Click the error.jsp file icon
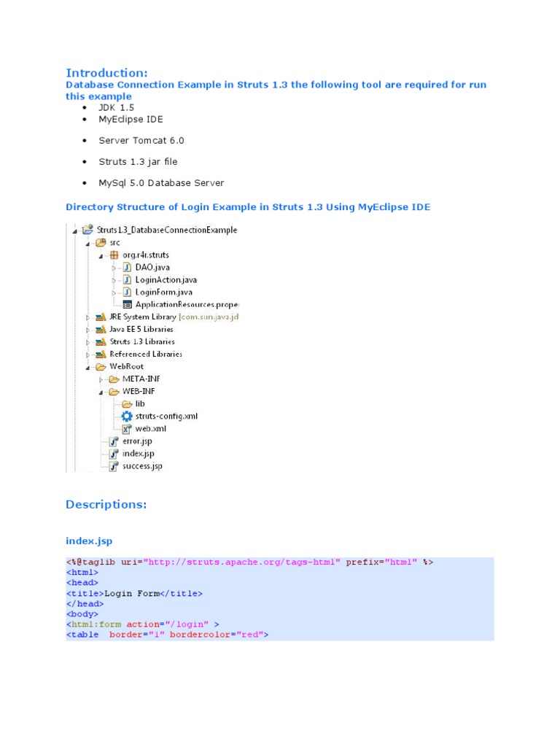Screen dimensions: 560x747 114,441
